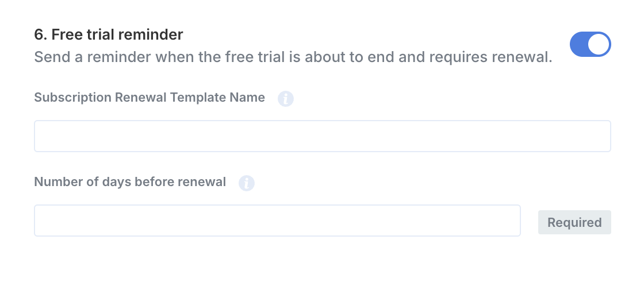Image resolution: width=644 pixels, height=282 pixels.
Task: Focus the days before renewal text box
Action: click(x=277, y=221)
